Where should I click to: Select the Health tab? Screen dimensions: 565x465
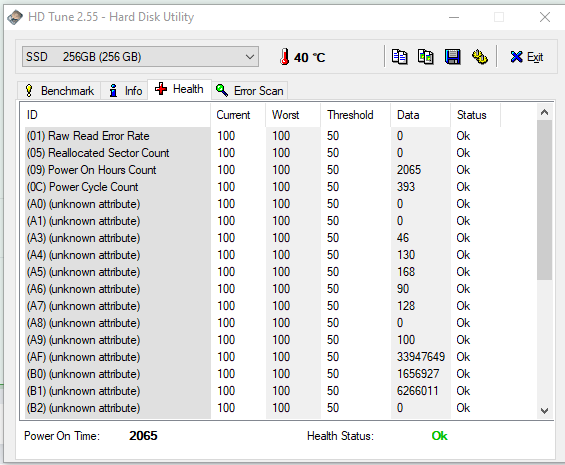click(179, 89)
